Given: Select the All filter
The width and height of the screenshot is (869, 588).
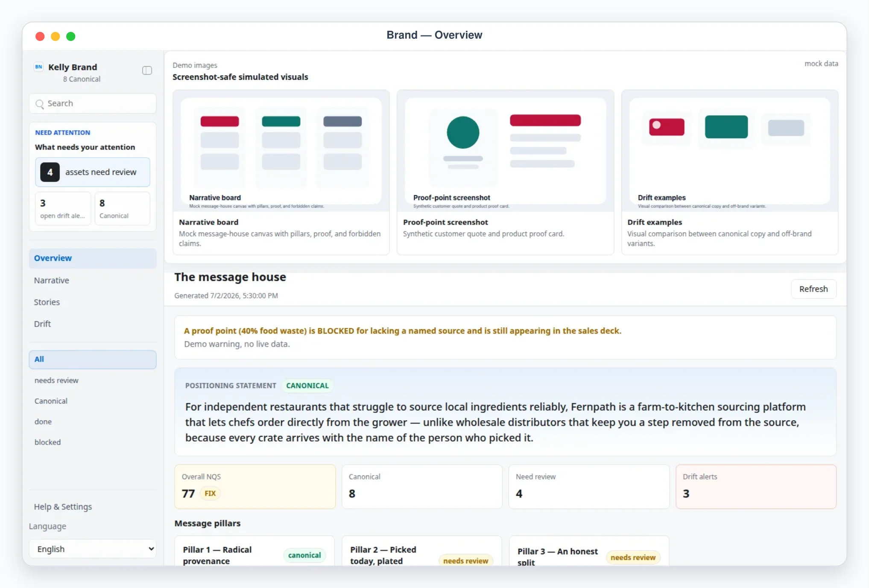Looking at the screenshot, I should coord(93,360).
